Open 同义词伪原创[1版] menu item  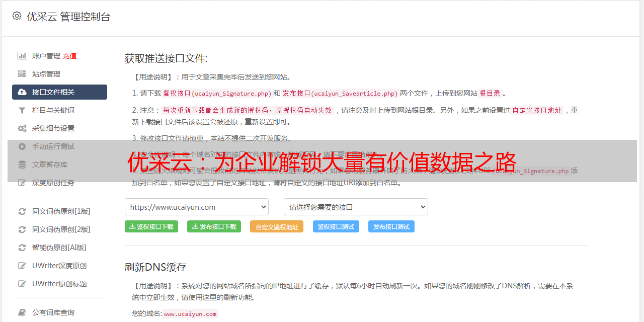59,211
